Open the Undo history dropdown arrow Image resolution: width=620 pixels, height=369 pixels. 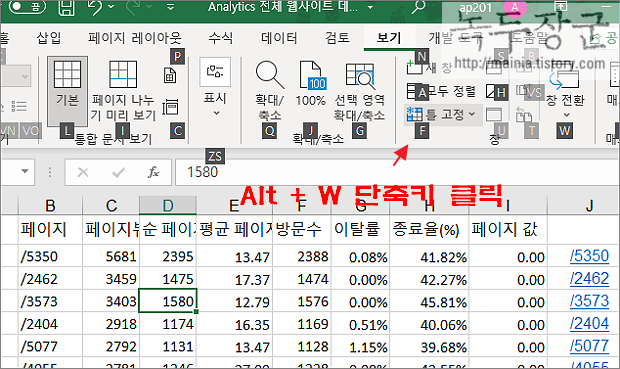pyautogui.click(x=111, y=6)
